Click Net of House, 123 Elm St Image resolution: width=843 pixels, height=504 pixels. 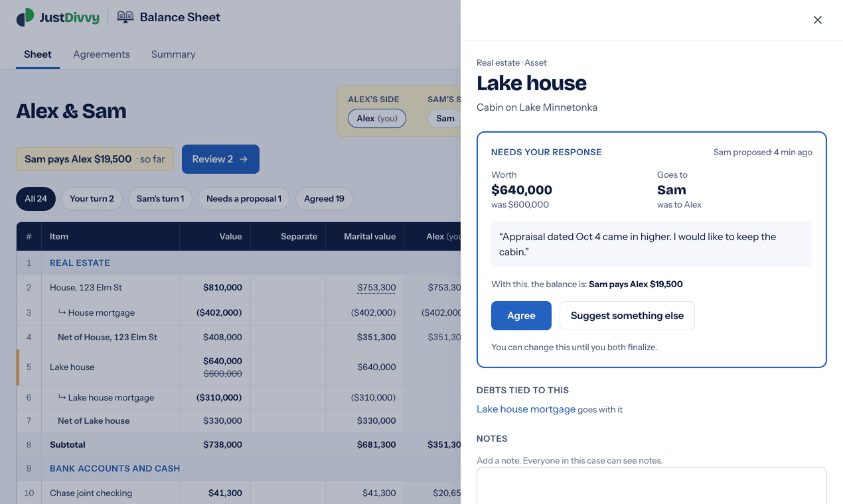tap(108, 337)
